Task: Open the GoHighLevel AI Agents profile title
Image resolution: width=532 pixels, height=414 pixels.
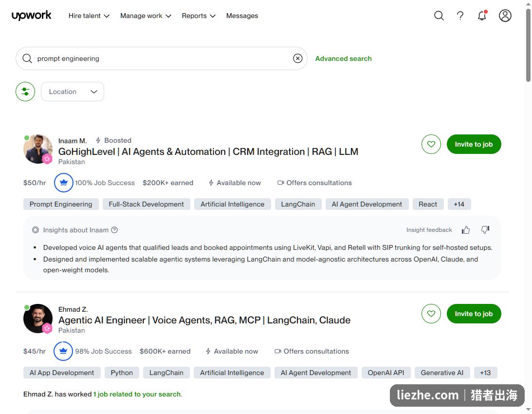Action: [x=208, y=151]
